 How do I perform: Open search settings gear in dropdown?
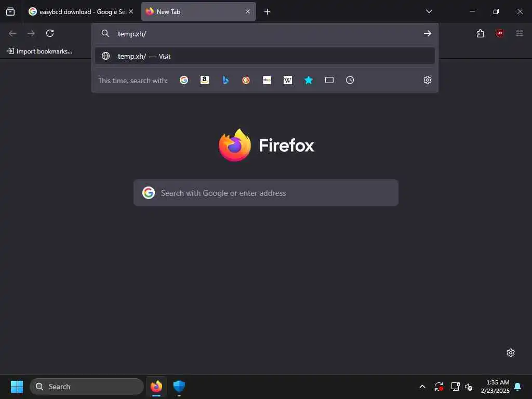point(428,80)
